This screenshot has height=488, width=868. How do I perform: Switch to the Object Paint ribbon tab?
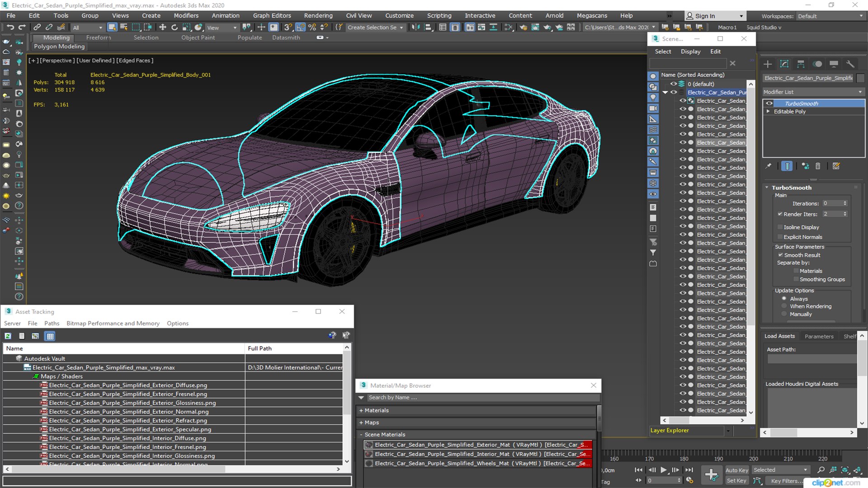pyautogui.click(x=198, y=38)
